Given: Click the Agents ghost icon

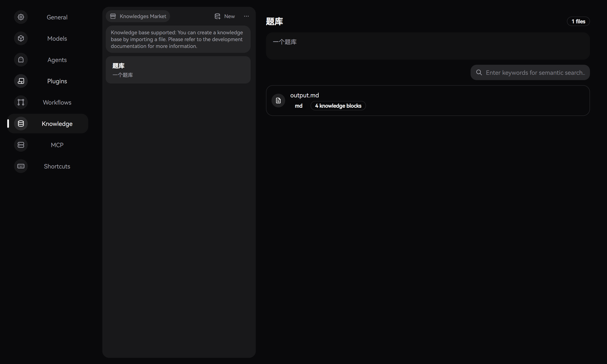Looking at the screenshot, I should tap(21, 60).
